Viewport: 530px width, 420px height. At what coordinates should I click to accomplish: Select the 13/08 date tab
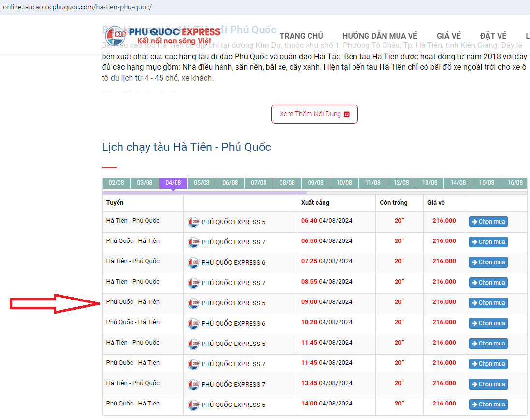coord(429,182)
